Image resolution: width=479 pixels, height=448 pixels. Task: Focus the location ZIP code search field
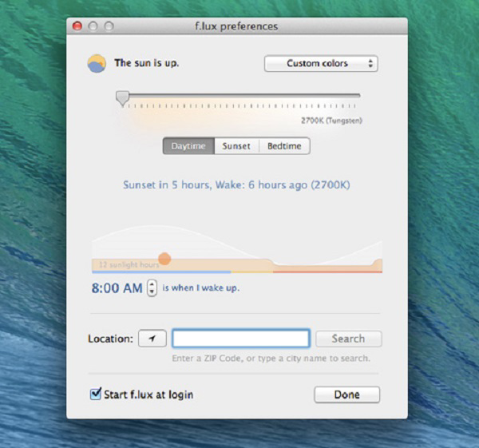(240, 339)
